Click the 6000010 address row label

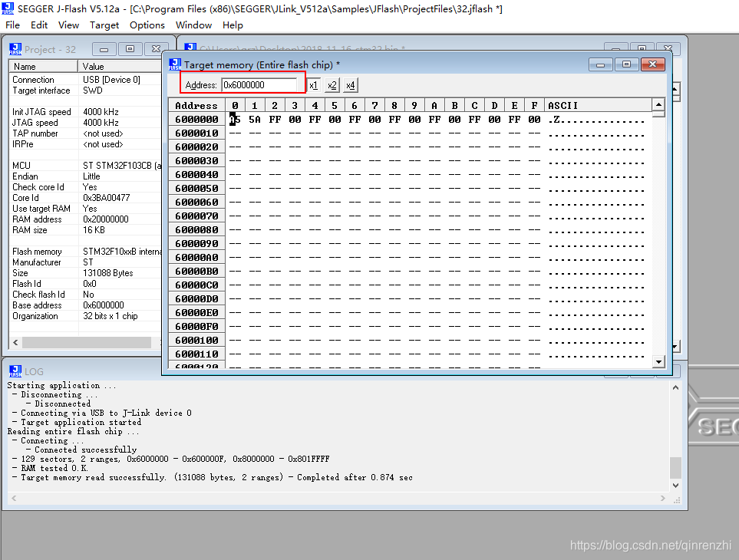[x=196, y=133]
